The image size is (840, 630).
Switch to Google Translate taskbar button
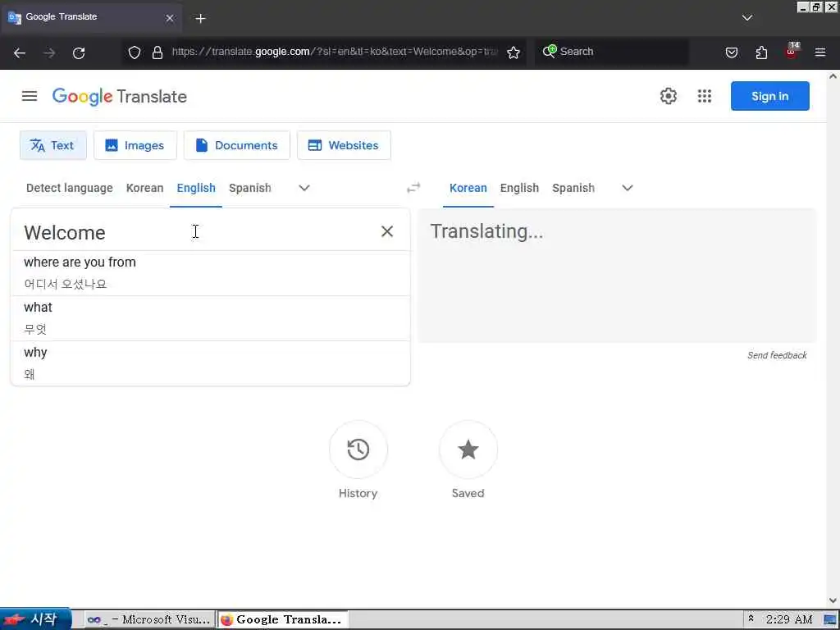pyautogui.click(x=283, y=620)
